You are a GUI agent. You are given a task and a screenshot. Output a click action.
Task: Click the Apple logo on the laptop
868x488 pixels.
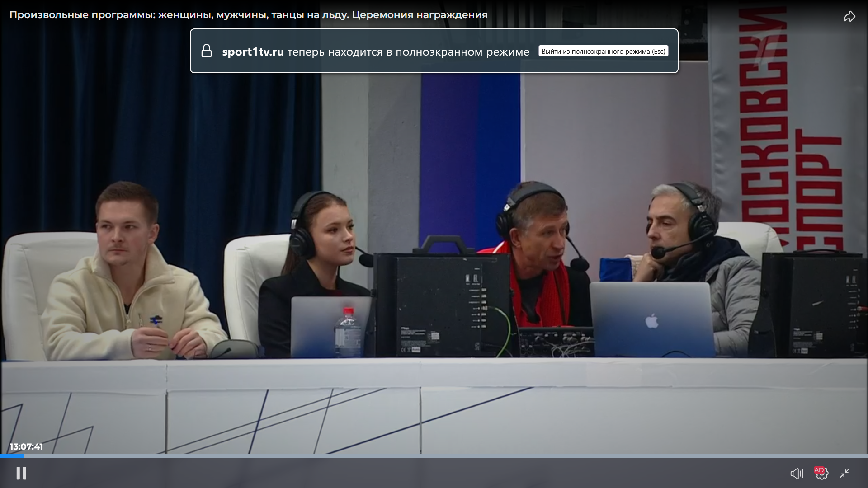(651, 321)
